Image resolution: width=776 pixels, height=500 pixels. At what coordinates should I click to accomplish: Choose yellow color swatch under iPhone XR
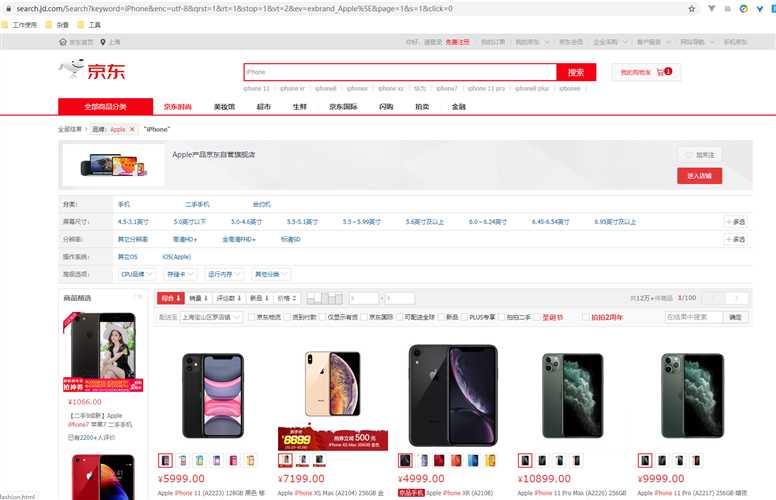[490, 460]
